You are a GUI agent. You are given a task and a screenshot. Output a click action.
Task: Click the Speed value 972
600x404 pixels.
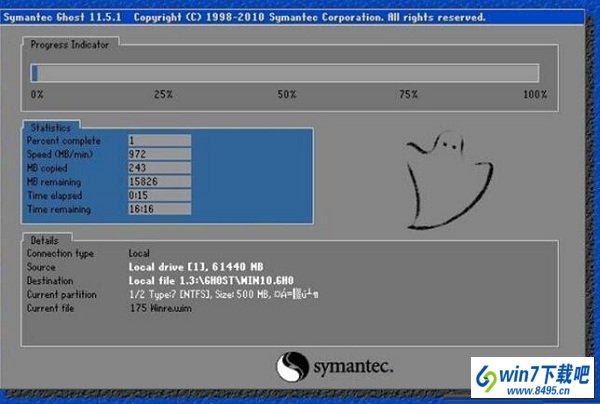pos(160,154)
